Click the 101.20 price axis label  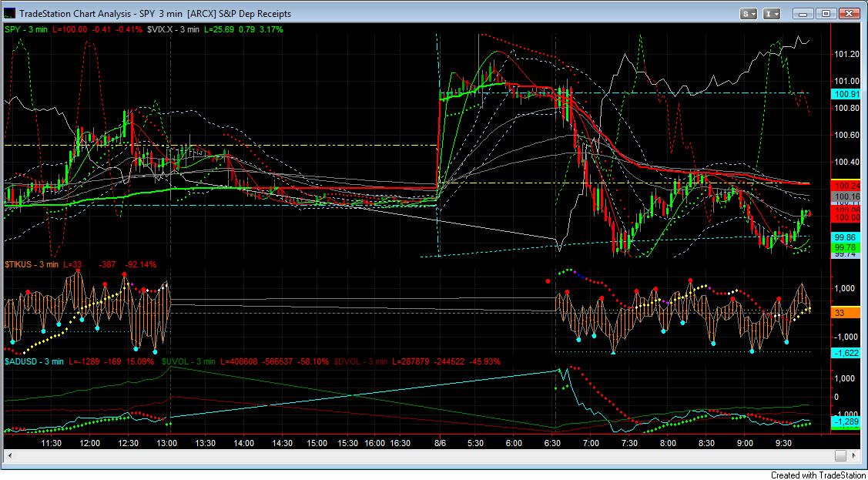[846, 54]
